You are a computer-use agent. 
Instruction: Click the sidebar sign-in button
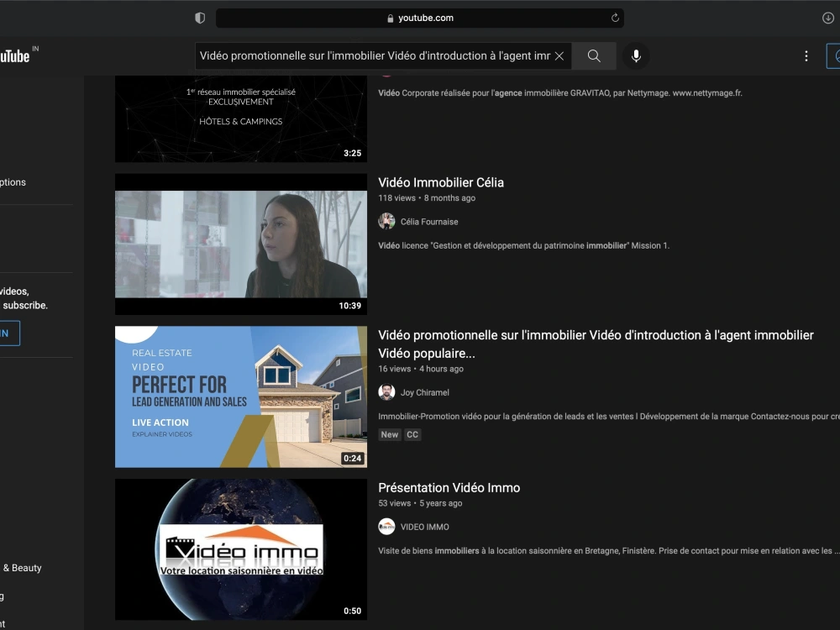(x=9, y=333)
